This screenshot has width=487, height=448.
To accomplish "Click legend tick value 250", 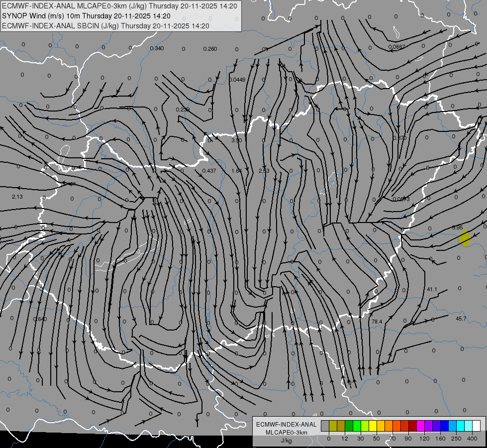I will click(x=456, y=439).
